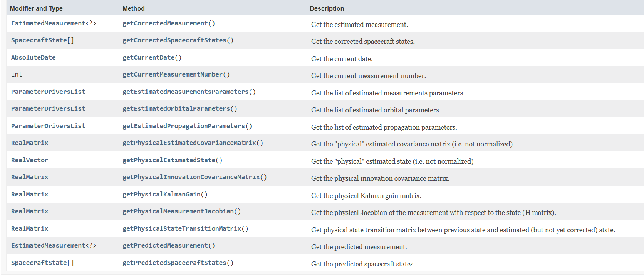This screenshot has width=644, height=278.
Task: Click the getPredictedSpacecraftStates() method link
Action: pos(174,263)
